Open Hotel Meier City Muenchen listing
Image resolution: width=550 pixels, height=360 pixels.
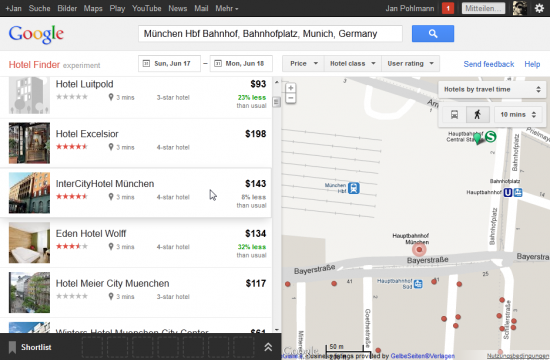[x=136, y=293]
